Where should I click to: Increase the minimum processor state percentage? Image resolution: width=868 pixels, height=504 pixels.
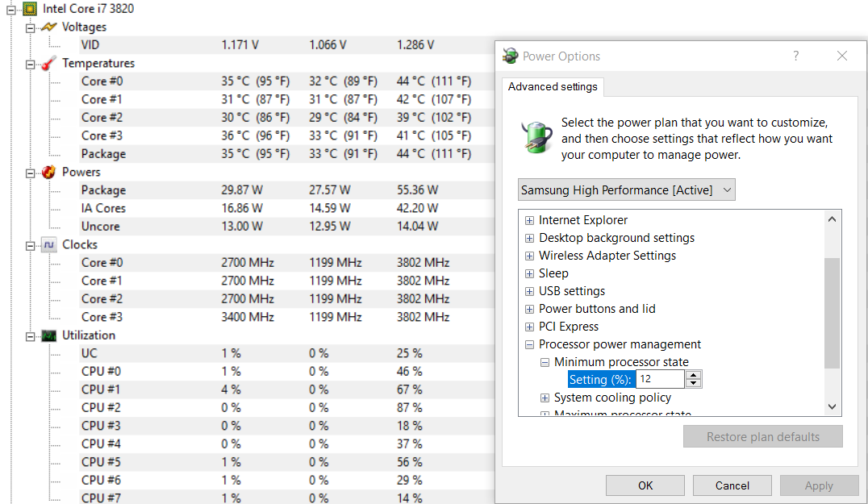pyautogui.click(x=693, y=375)
